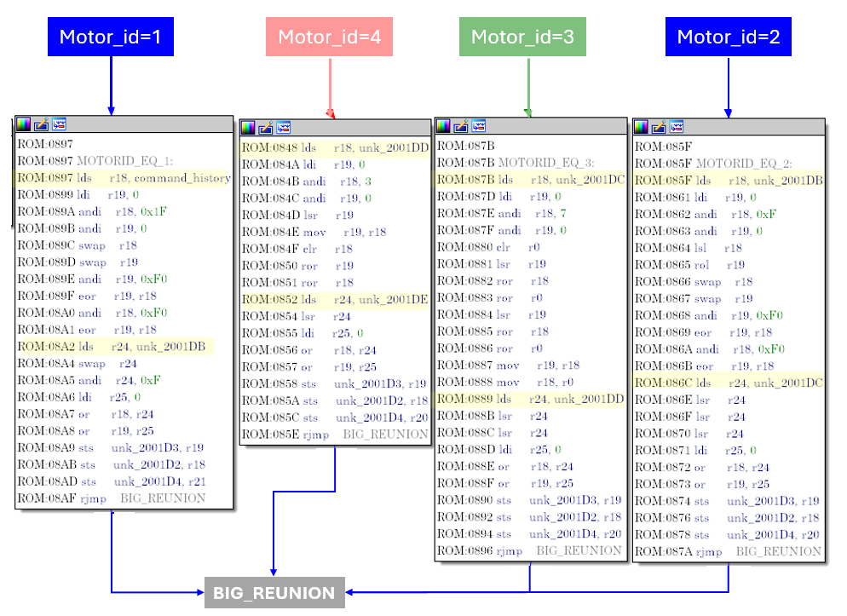Select the label line "ROM:085F MOTORID_EQ_2:"

(713, 164)
